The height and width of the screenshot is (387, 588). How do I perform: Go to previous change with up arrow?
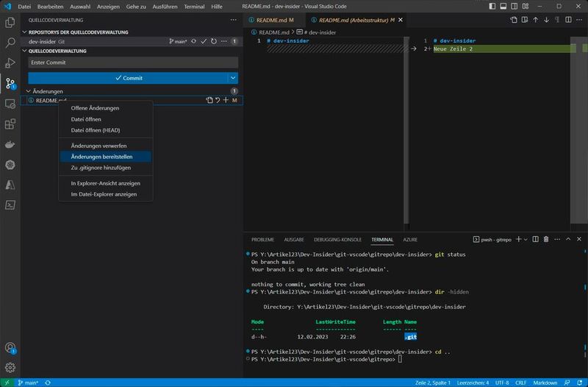pyautogui.click(x=536, y=20)
